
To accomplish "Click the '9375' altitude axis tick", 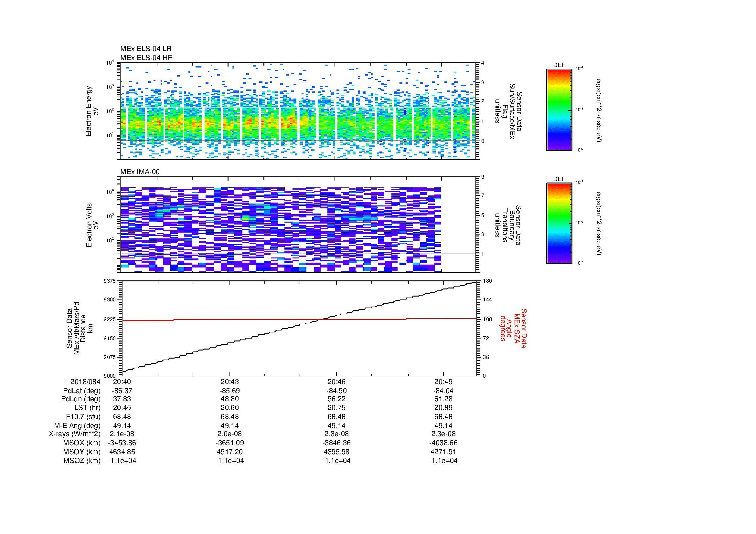I will tap(110, 281).
